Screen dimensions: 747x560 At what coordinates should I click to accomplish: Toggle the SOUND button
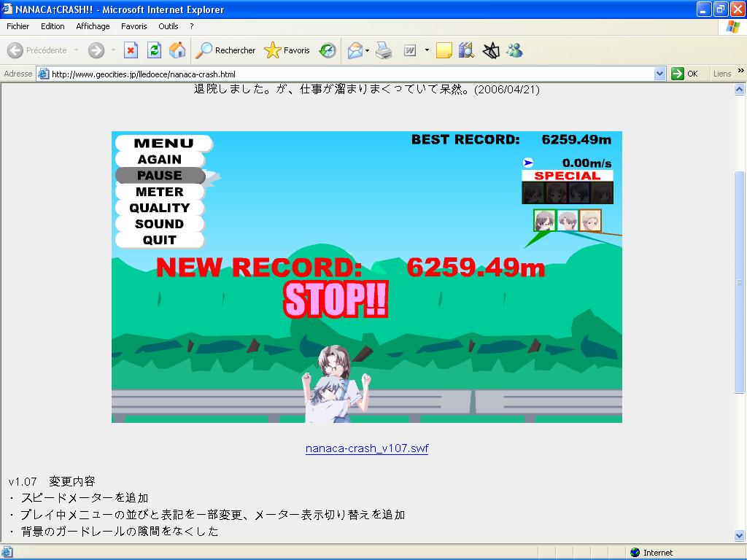click(160, 224)
